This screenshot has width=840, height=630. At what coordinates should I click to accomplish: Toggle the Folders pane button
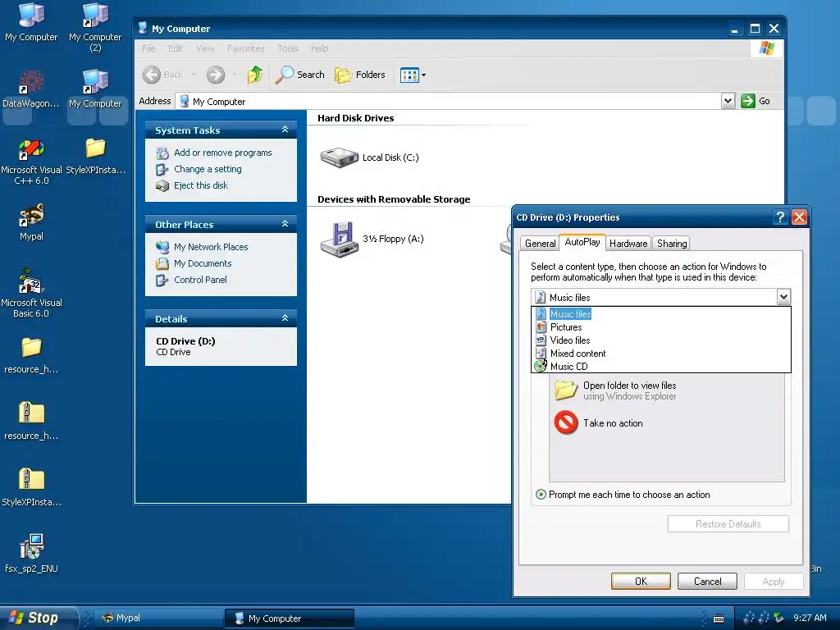(360, 75)
